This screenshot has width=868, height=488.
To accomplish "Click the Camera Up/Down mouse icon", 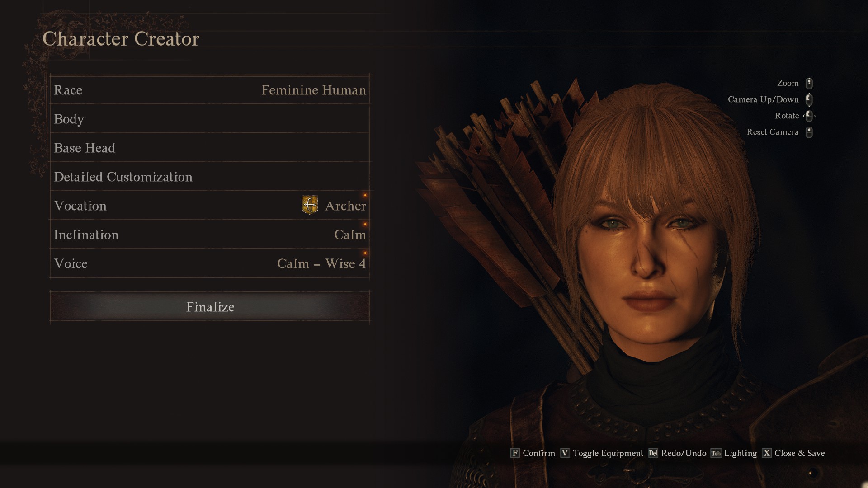I will [809, 99].
